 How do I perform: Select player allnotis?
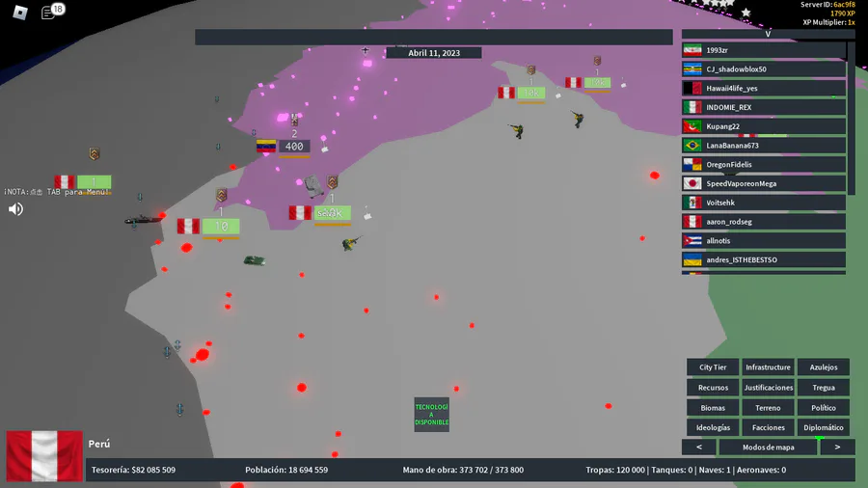(764, 241)
